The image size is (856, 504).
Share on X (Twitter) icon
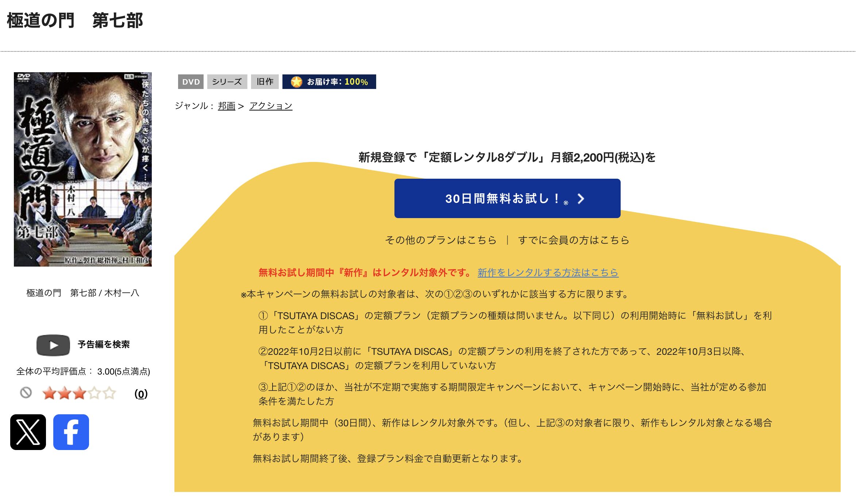(x=28, y=432)
